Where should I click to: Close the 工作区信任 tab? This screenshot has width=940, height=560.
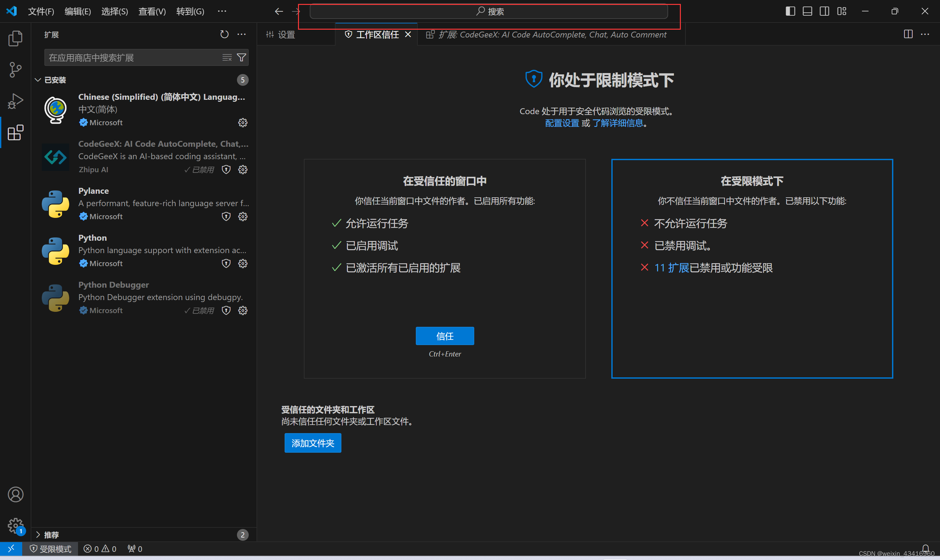tap(408, 34)
